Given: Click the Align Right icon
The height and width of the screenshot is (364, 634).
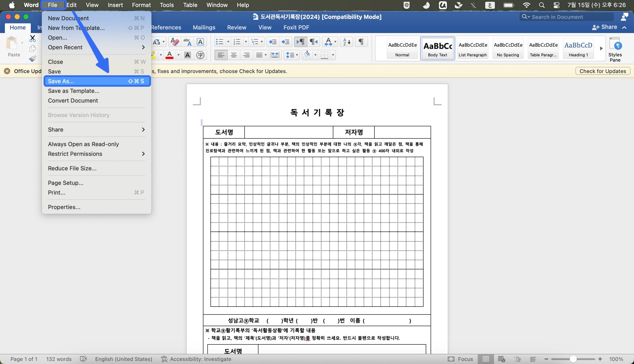Looking at the screenshot, I should [246, 55].
